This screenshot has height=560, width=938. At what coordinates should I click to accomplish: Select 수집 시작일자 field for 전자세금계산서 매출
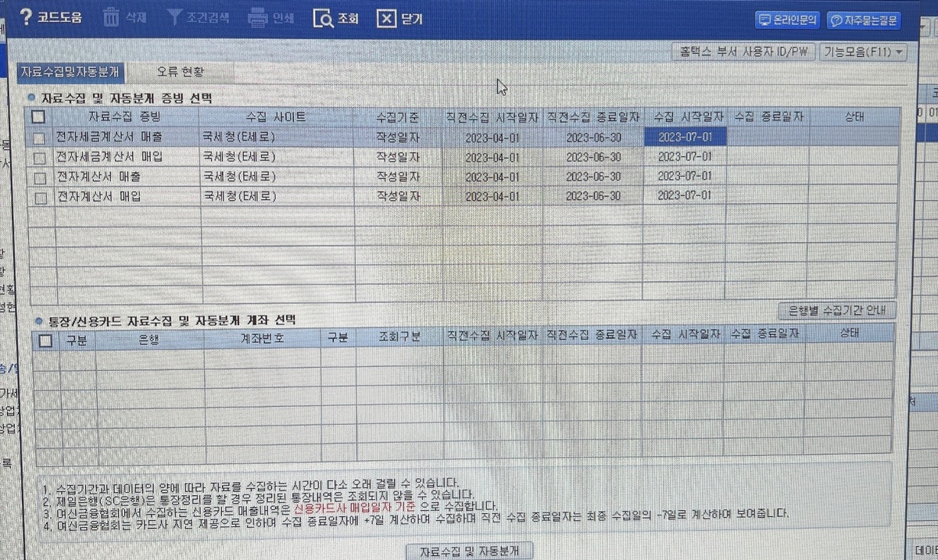[x=685, y=137]
